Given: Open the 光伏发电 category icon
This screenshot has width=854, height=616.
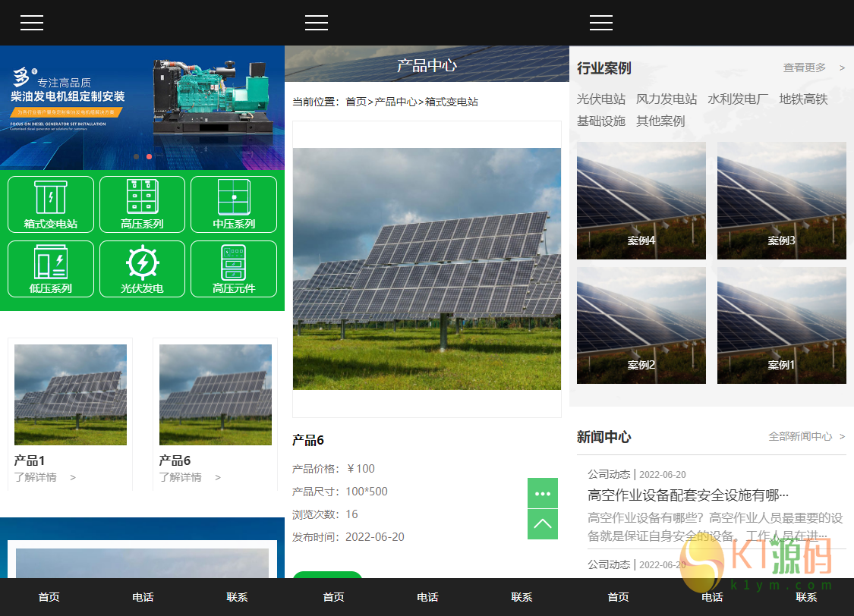Looking at the screenshot, I should pyautogui.click(x=142, y=269).
